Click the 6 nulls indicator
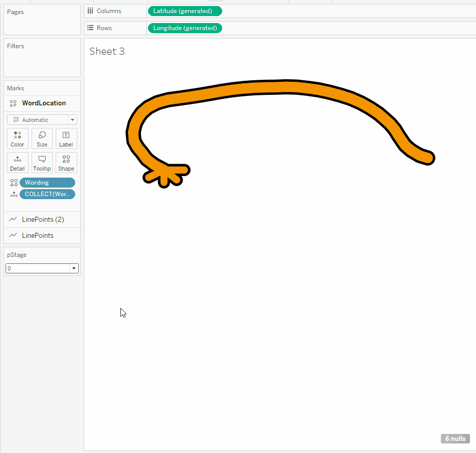476x453 pixels. [455, 438]
